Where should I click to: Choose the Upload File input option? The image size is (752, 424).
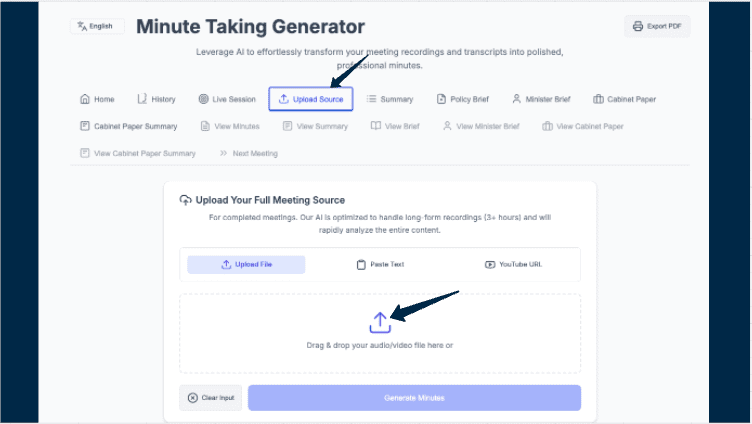[246, 265]
